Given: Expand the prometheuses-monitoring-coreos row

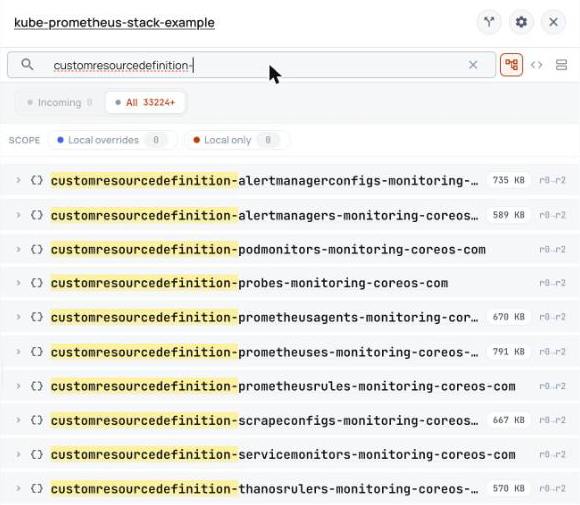Looking at the screenshot, I should click(x=18, y=352).
